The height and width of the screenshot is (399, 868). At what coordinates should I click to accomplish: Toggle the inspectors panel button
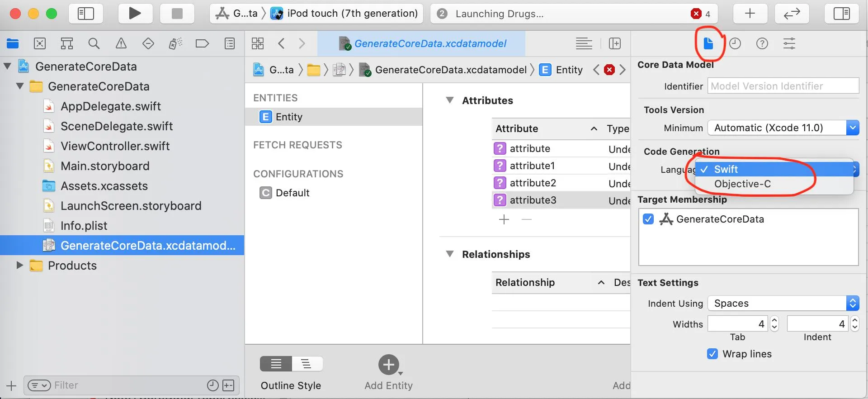(841, 14)
